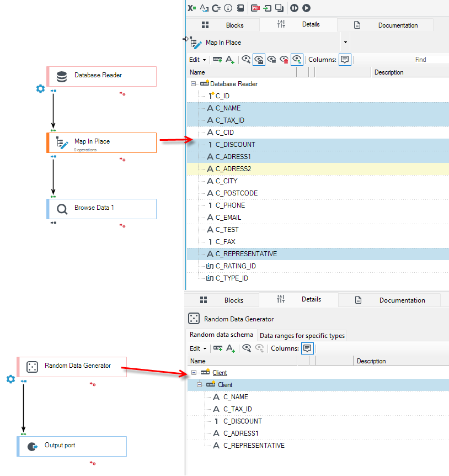Click the green arrow import icon

click(268, 8)
